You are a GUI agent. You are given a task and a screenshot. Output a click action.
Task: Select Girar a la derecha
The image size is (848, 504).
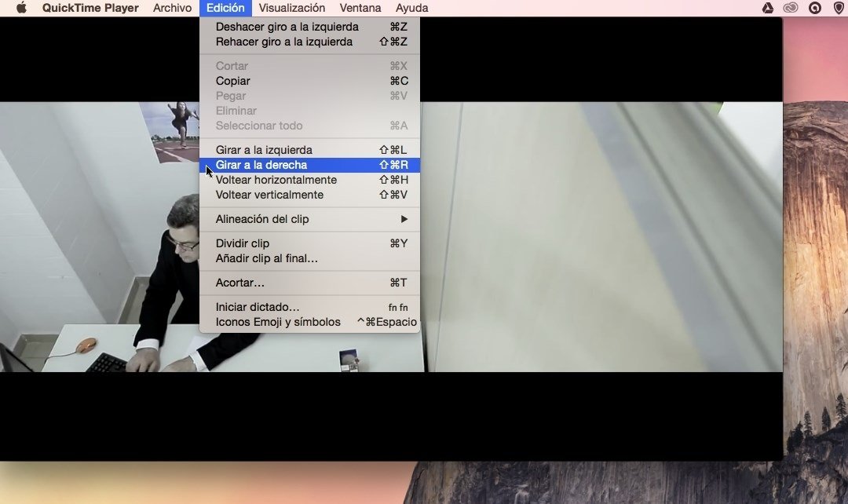[x=309, y=165]
